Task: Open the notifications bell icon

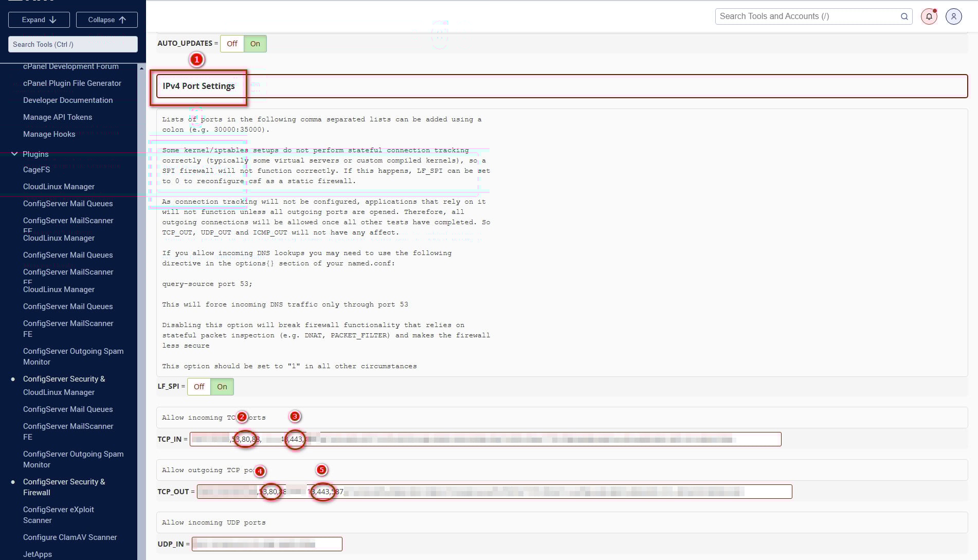Action: click(929, 16)
